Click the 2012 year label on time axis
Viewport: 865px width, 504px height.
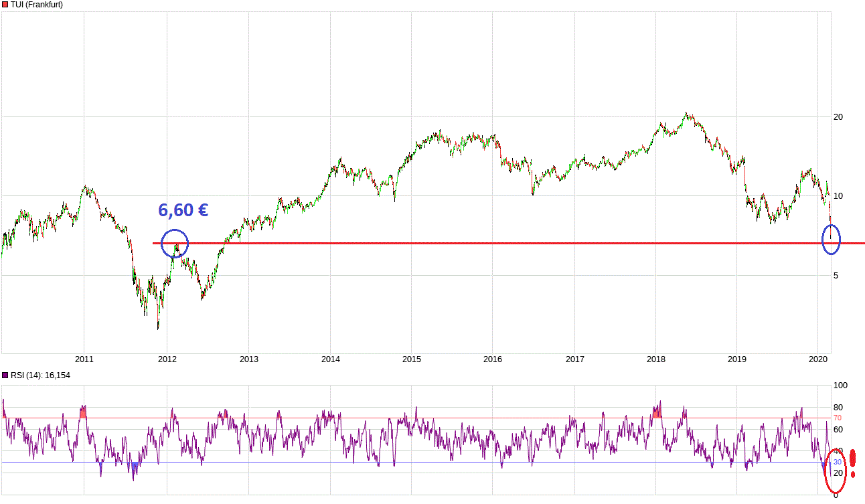166,359
